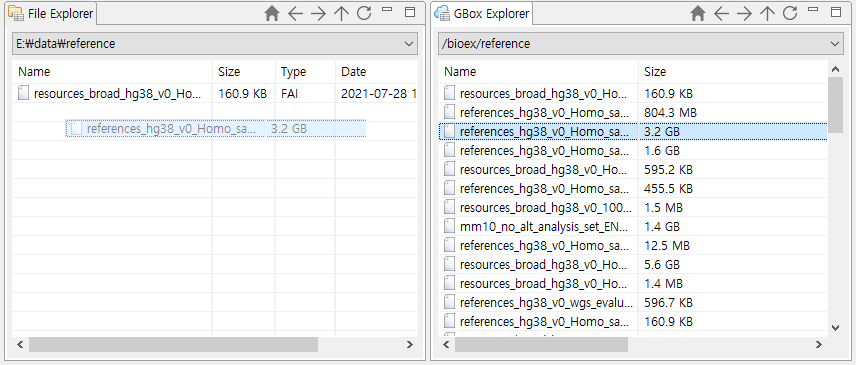The image size is (856, 365).
Task: Click File Explorer horizontal scrollbar left arrow
Action: click(20, 344)
